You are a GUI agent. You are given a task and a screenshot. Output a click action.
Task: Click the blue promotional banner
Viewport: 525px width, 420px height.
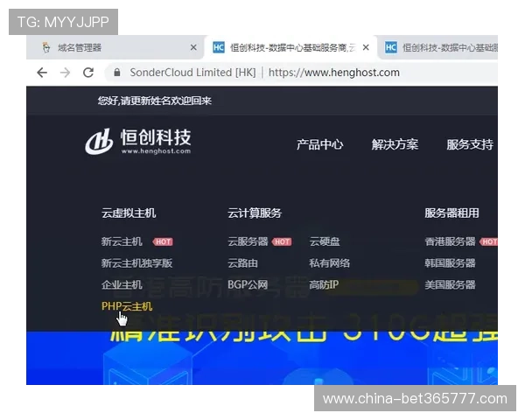click(262, 358)
